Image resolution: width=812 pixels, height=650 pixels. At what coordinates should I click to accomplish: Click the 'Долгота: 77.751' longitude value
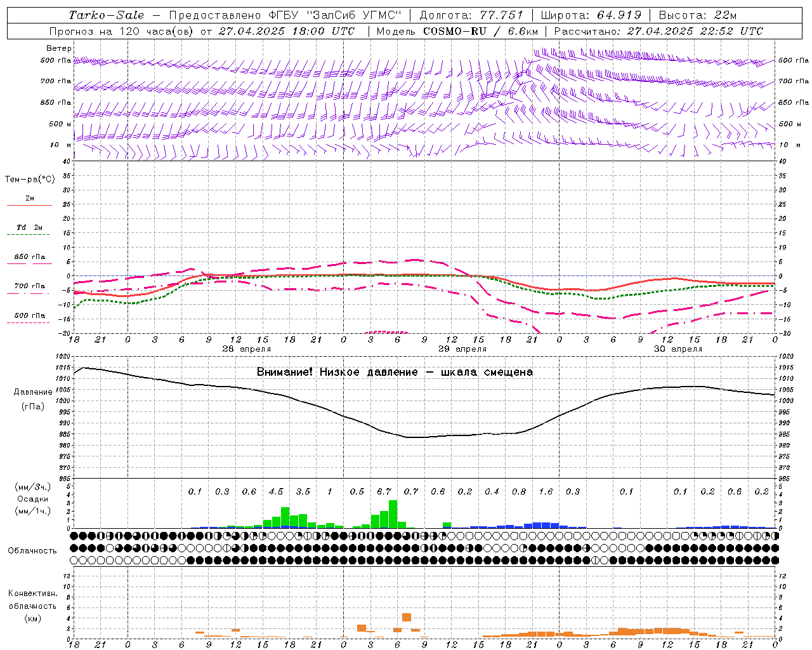pos(471,15)
